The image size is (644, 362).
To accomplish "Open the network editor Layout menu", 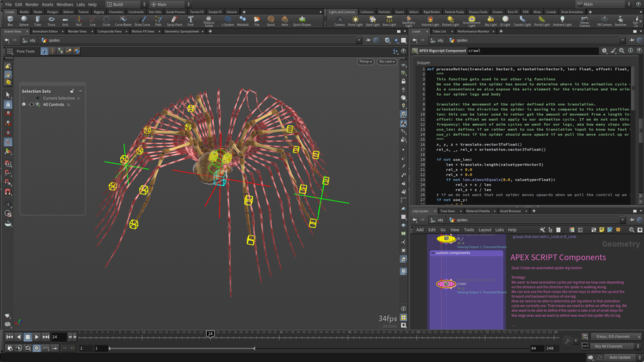I will coord(484,230).
